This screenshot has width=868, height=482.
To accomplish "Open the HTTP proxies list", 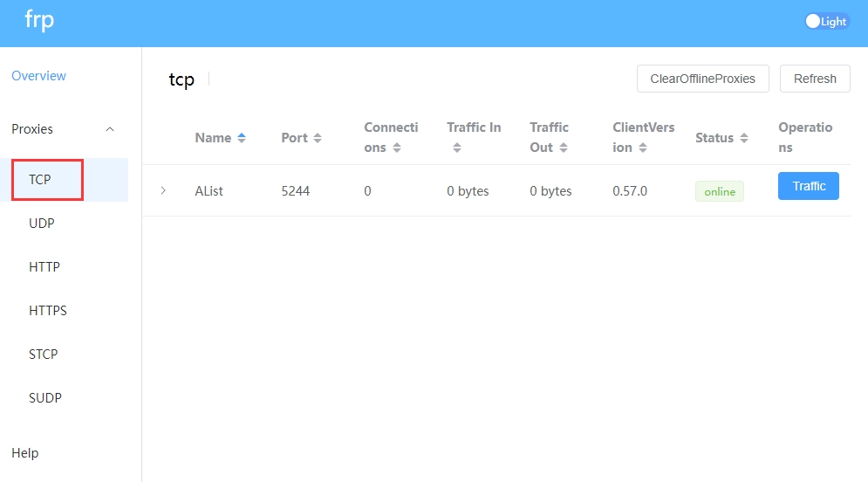I will tap(44, 267).
